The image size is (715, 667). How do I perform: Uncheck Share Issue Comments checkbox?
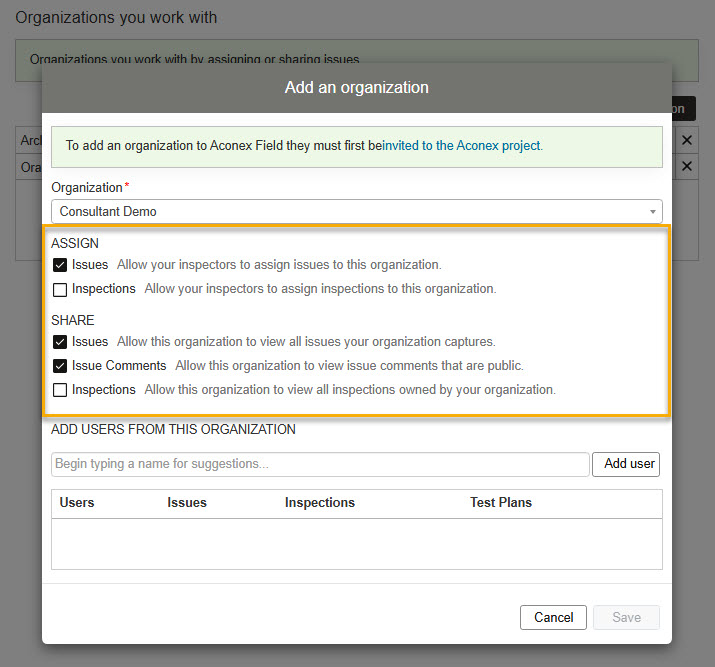60,366
